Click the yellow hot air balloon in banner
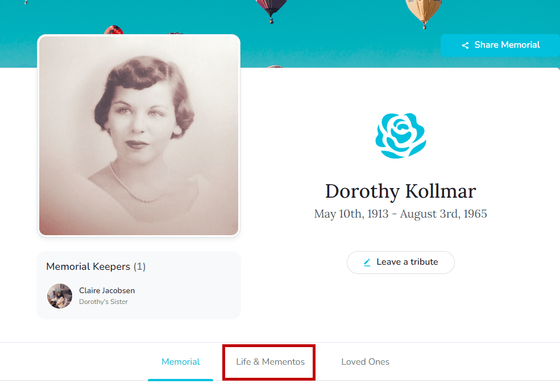This screenshot has width=560, height=392. tap(424, 11)
